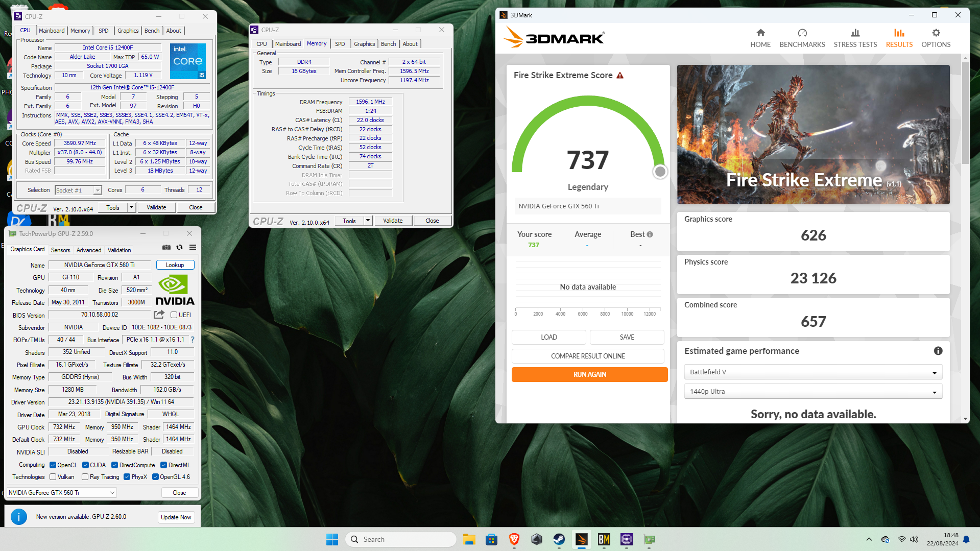Viewport: 980px width, 551px height.
Task: Open 3DMark Home section
Action: [760, 38]
